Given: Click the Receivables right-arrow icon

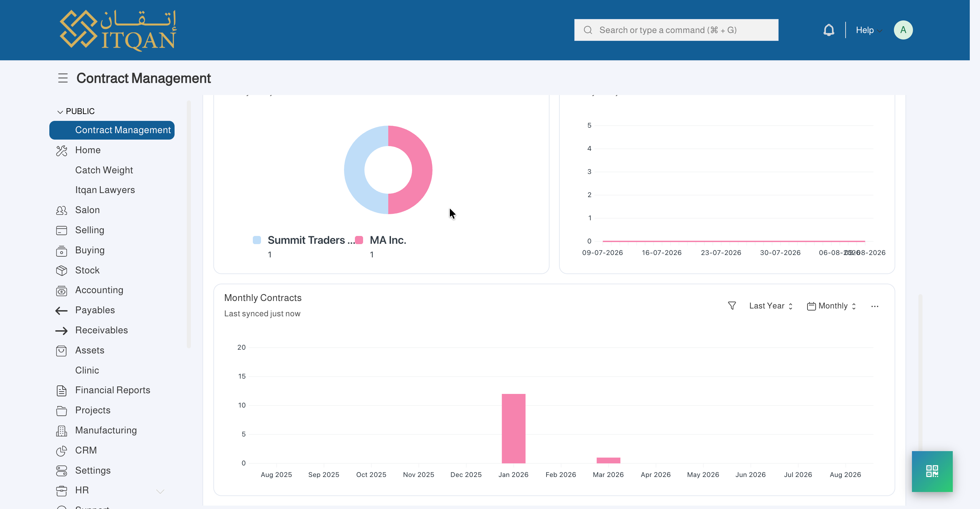Looking at the screenshot, I should 61,331.
